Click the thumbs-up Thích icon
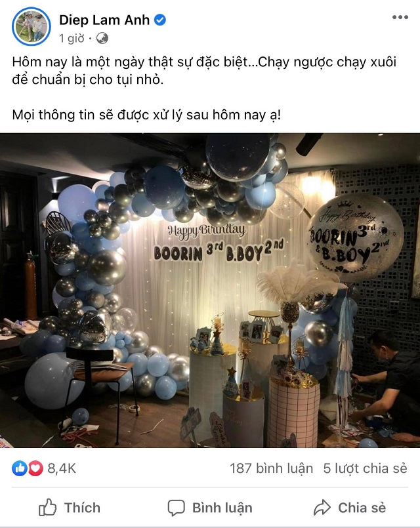Viewport: 420px width, 528px height. 47,508
